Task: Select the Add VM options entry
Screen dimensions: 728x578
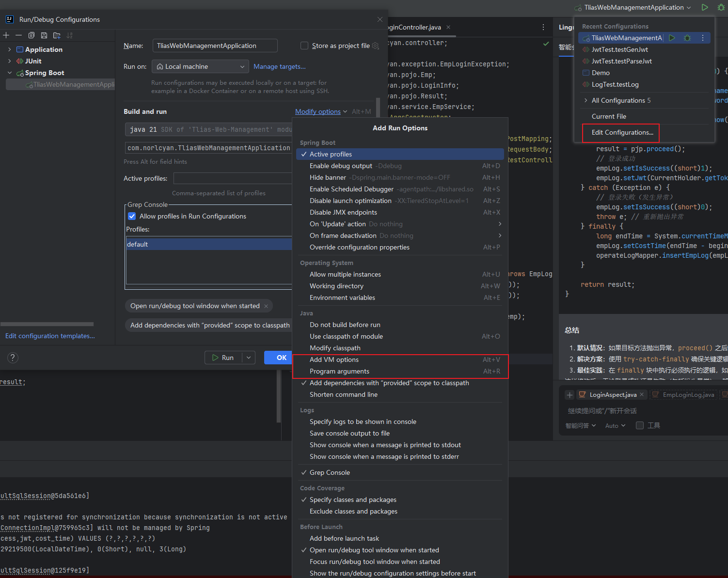Action: (400, 359)
